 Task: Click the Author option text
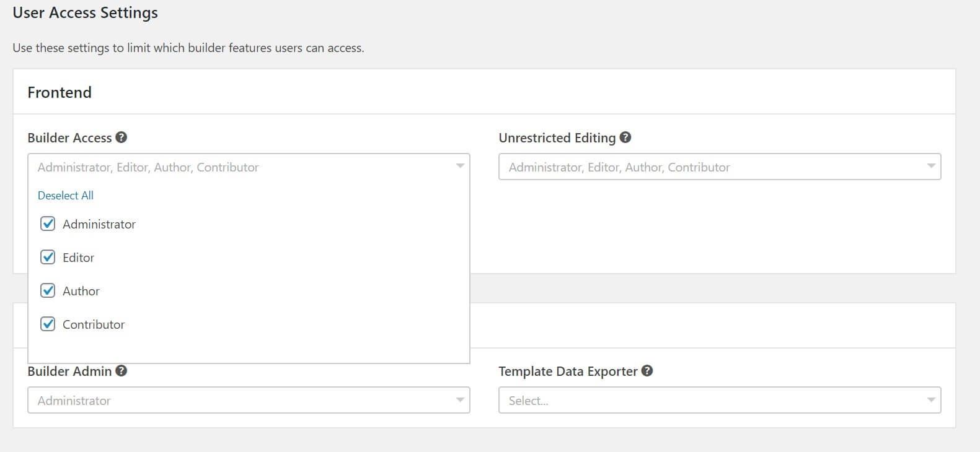pyautogui.click(x=81, y=291)
